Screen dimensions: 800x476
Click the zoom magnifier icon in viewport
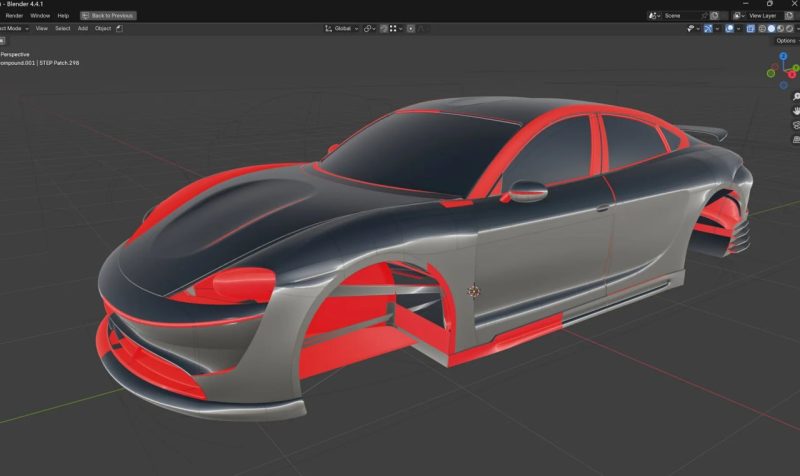(x=796, y=97)
